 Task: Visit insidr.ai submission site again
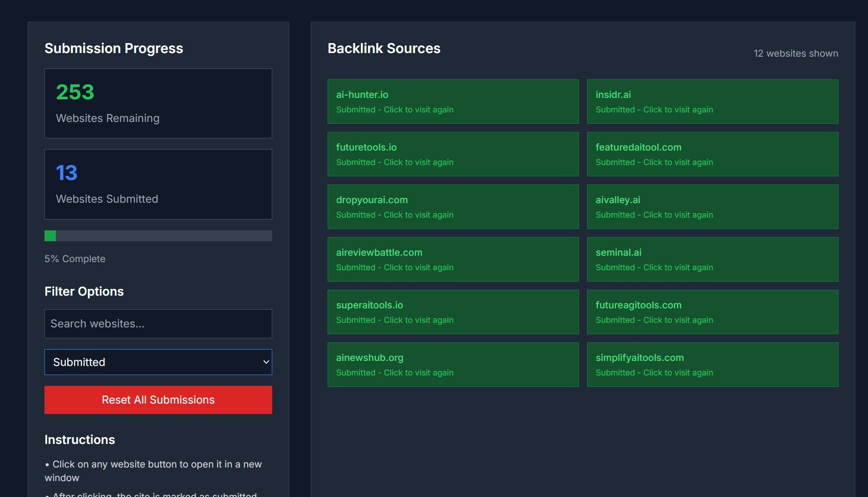(712, 102)
